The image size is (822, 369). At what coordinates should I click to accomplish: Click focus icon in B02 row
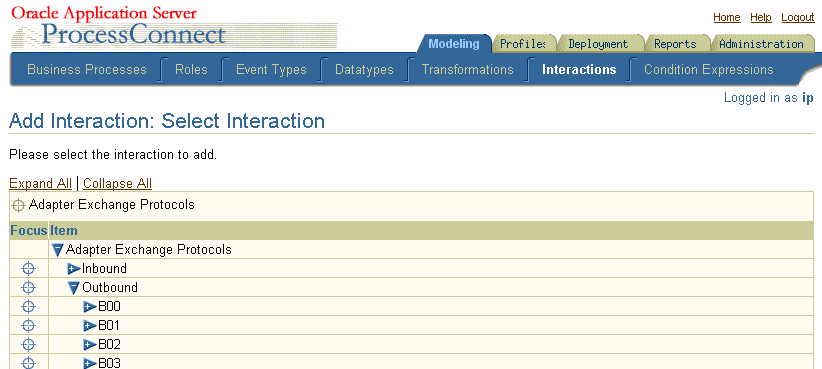pos(29,344)
